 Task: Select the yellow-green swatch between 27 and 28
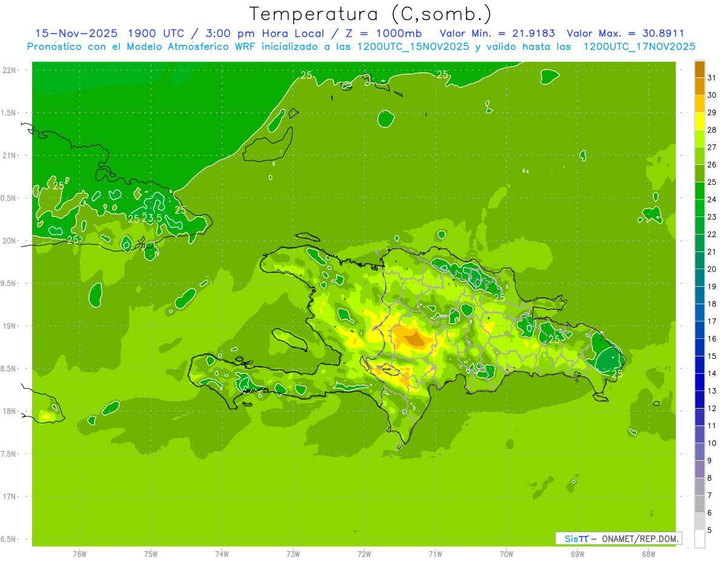tap(699, 138)
